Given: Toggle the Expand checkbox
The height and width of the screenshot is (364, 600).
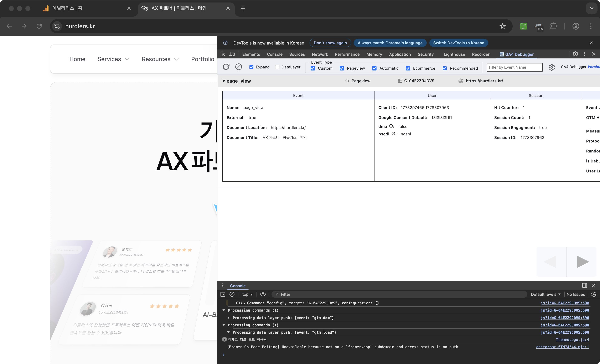Looking at the screenshot, I should point(251,67).
